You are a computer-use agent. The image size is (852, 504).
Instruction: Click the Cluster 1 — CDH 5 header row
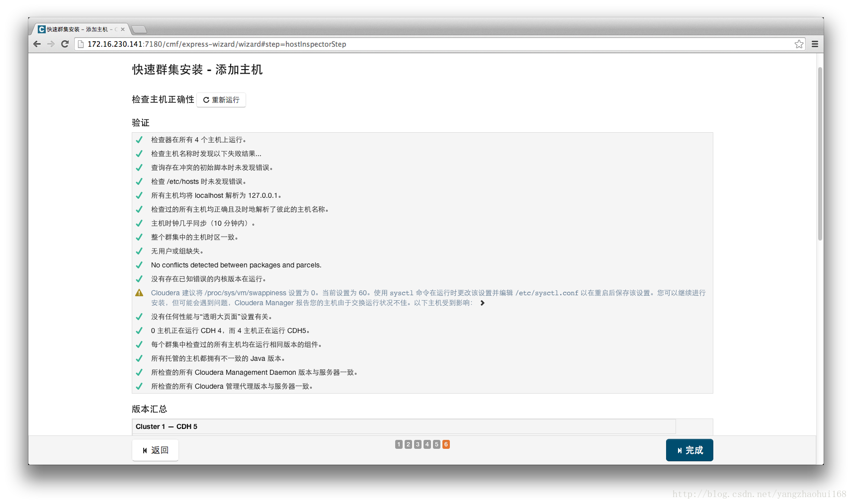click(404, 426)
